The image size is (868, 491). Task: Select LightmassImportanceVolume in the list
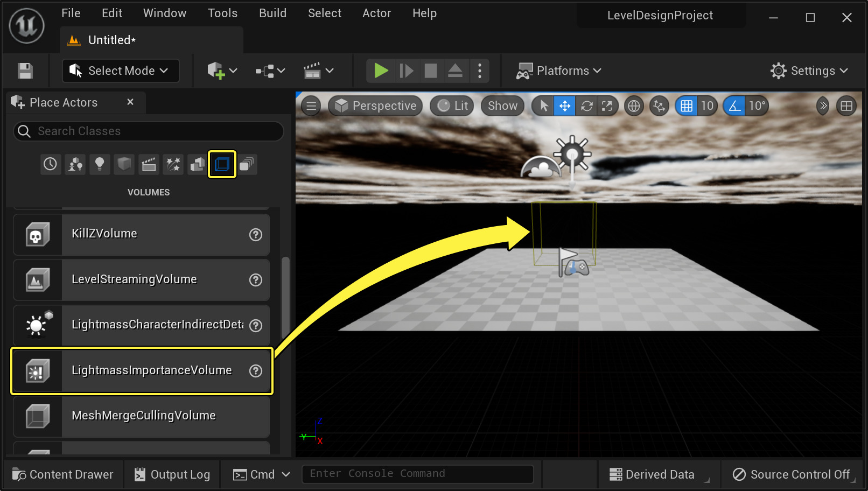[151, 370]
